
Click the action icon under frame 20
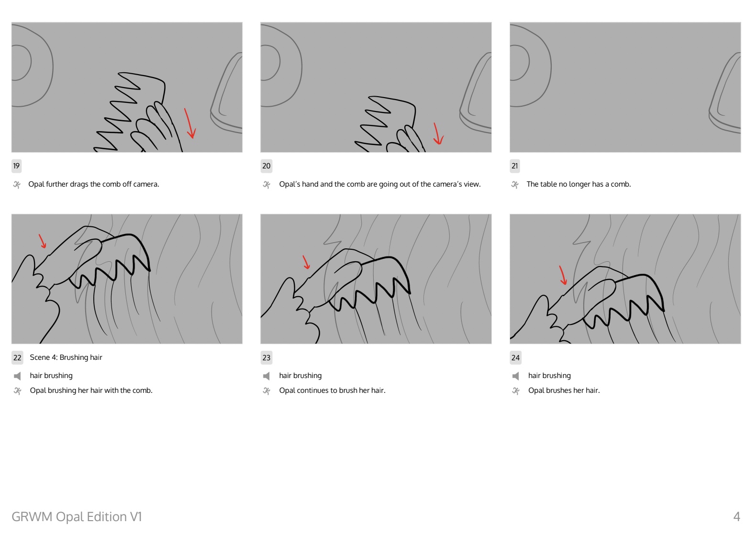(267, 185)
